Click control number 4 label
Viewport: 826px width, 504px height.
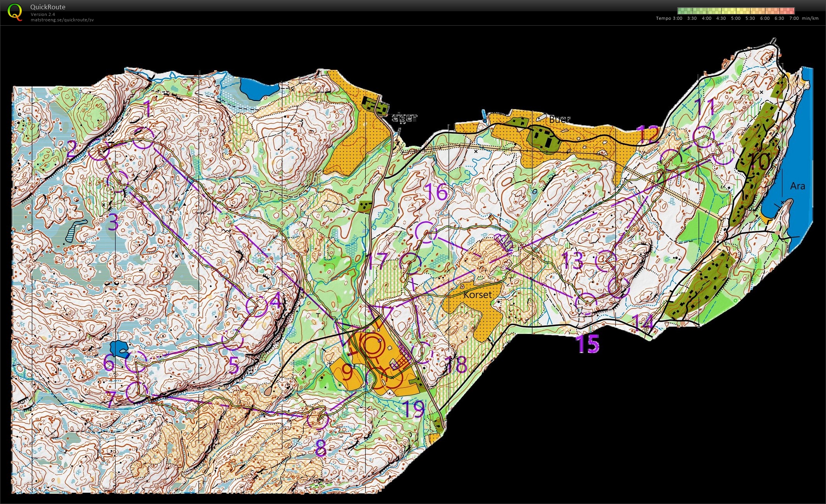click(x=275, y=301)
